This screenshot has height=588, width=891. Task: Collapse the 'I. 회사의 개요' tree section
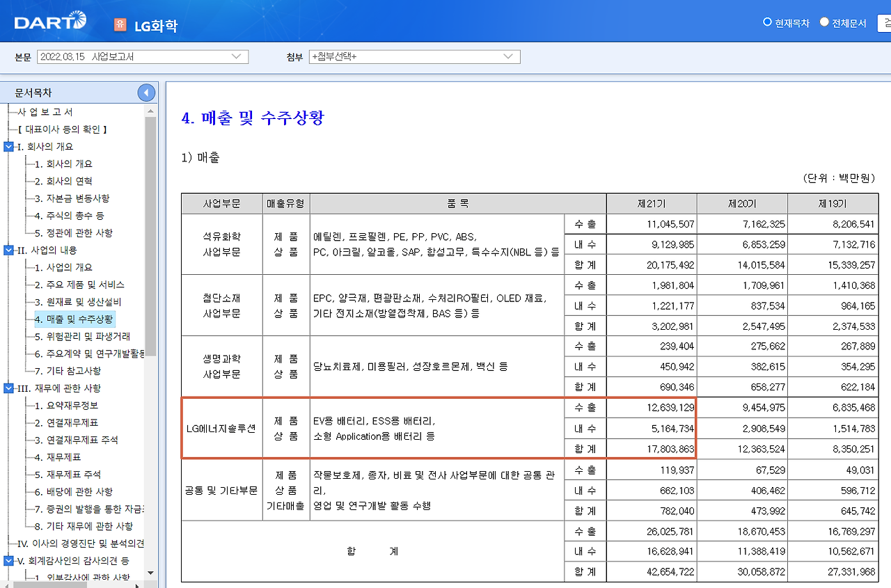[7, 146]
